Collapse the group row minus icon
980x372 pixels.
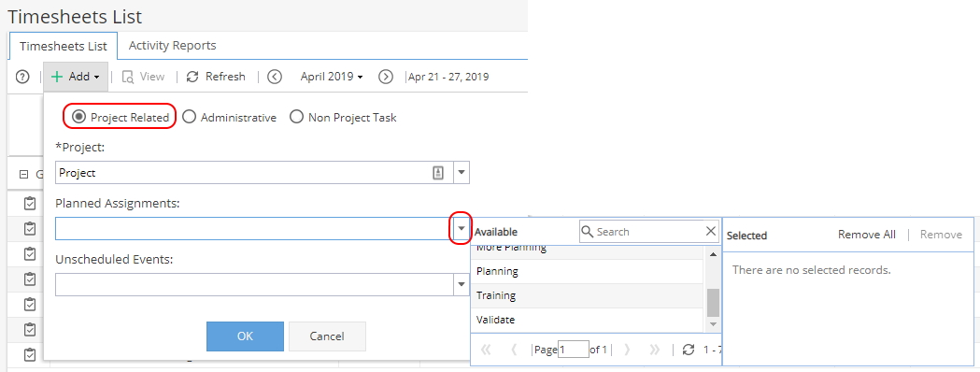[23, 175]
